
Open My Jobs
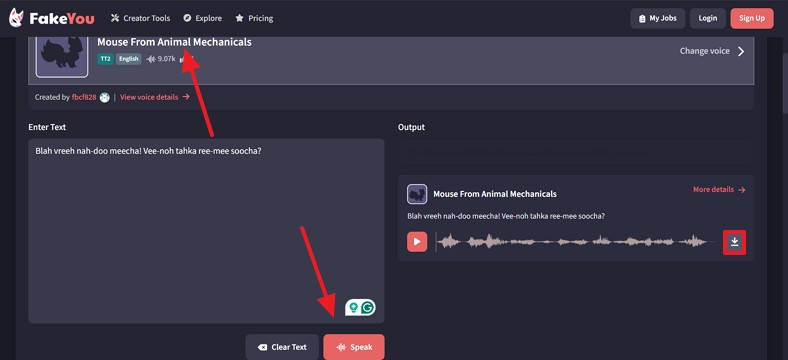coord(657,19)
